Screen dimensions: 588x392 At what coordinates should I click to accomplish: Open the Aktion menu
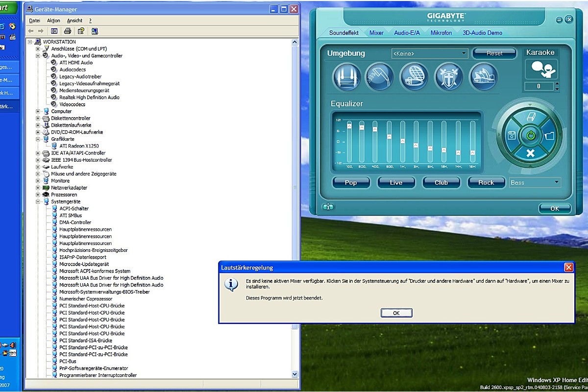53,21
